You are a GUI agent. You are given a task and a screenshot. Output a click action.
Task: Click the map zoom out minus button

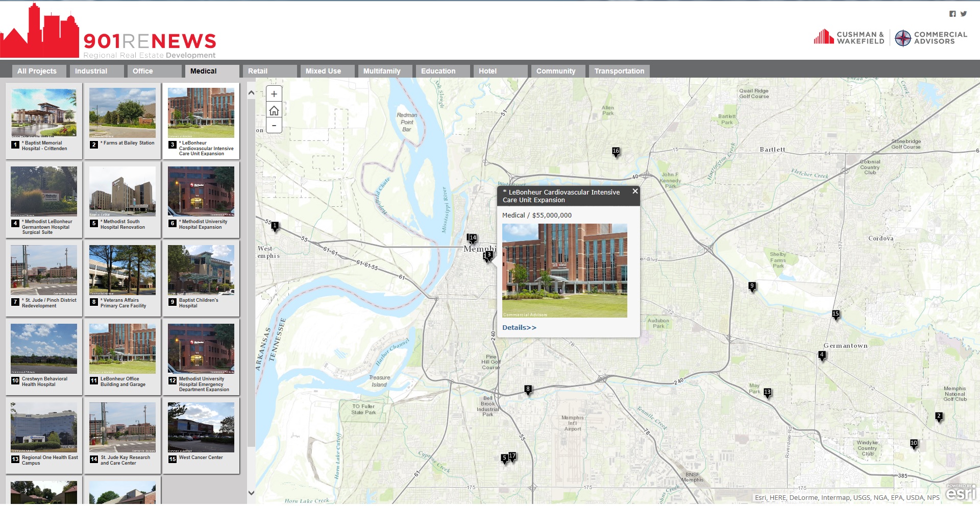pos(274,126)
